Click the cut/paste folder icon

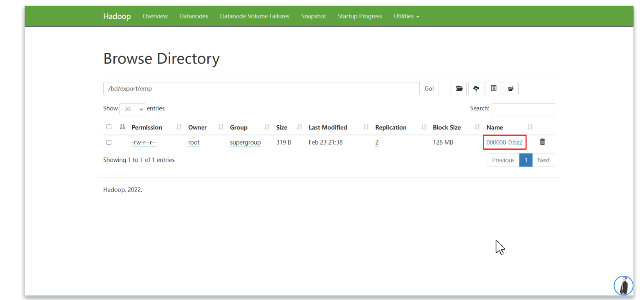click(511, 89)
